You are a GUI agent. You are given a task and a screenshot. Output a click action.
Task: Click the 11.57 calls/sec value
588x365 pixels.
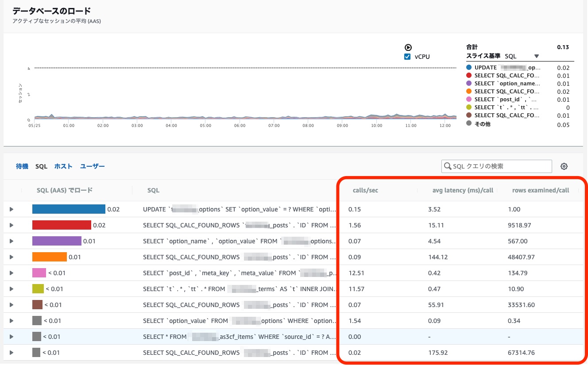(x=356, y=289)
